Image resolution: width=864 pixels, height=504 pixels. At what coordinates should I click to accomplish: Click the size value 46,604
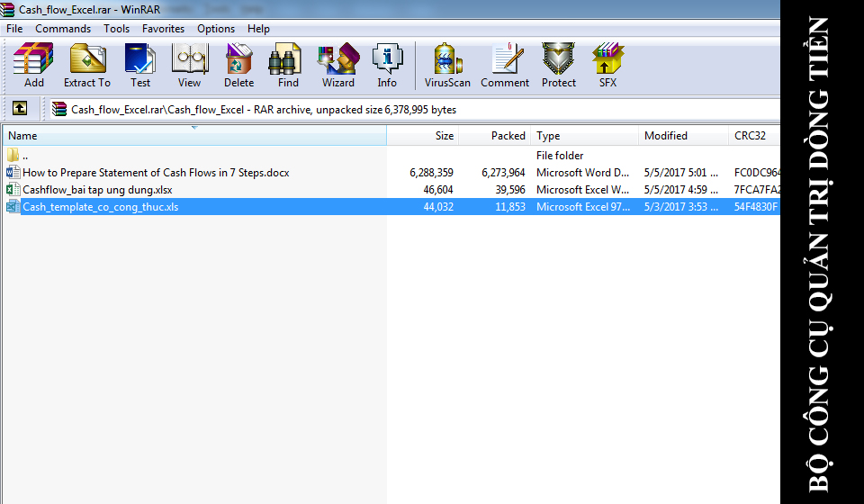click(438, 190)
